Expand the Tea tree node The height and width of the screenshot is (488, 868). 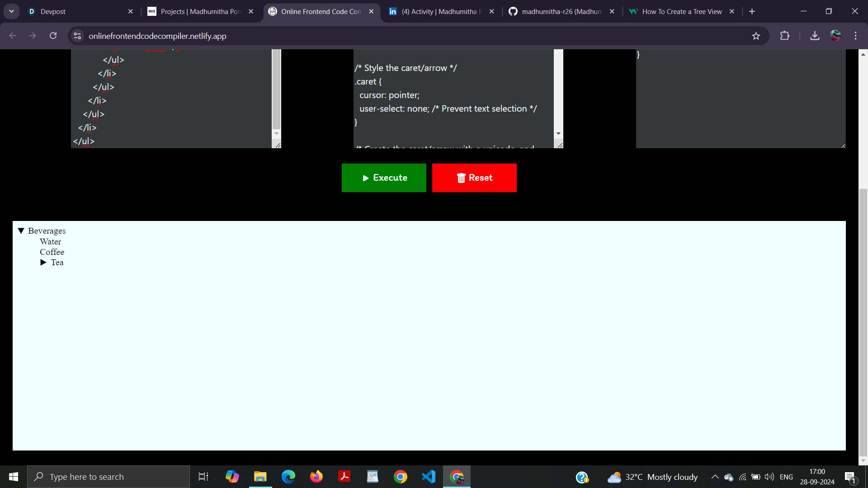pyautogui.click(x=43, y=263)
